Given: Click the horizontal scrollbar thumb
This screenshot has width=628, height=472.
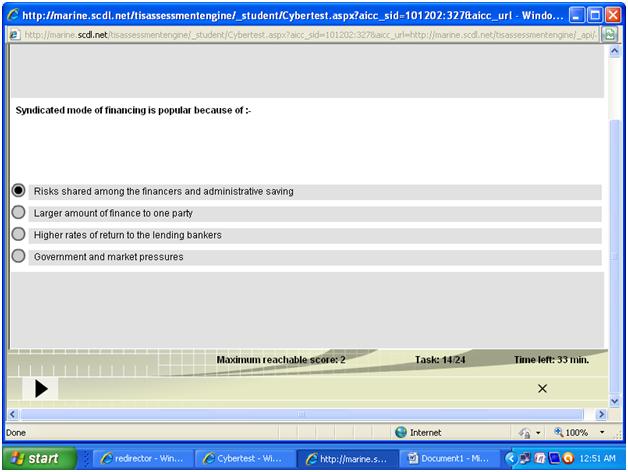Looking at the screenshot, I should pos(302,414).
